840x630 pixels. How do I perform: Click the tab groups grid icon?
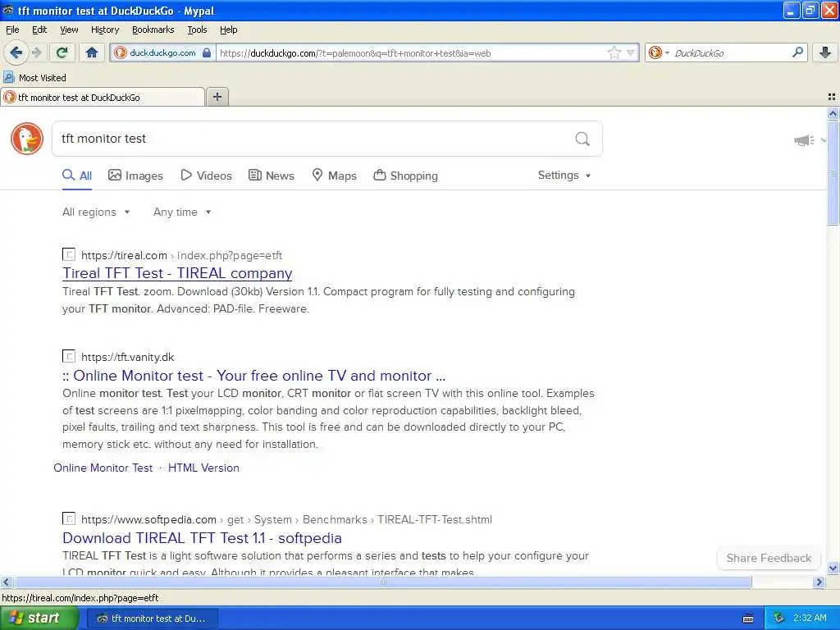[832, 97]
